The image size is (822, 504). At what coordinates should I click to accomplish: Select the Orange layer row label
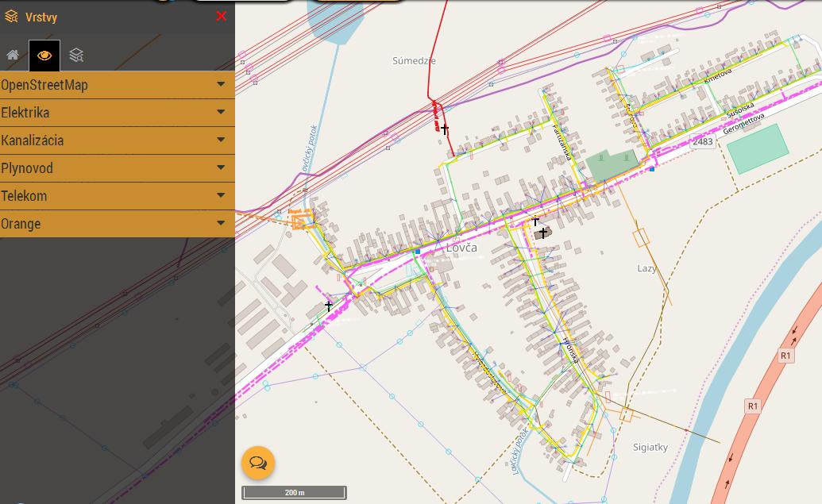[x=21, y=224]
